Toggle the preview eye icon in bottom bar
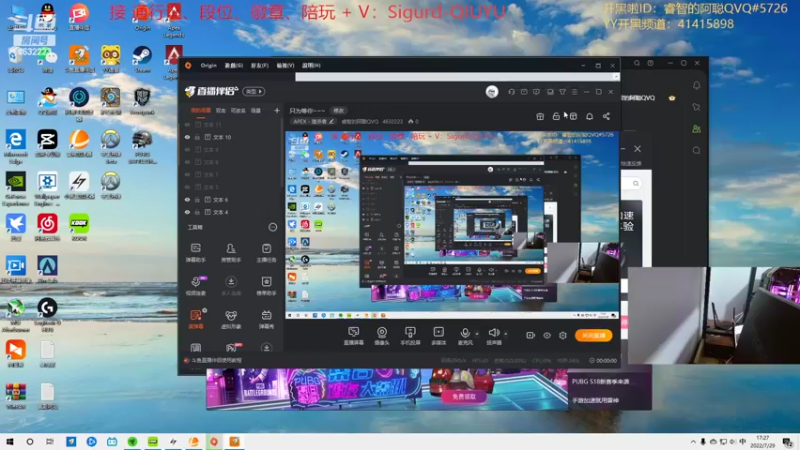This screenshot has width=800, height=450. [x=546, y=335]
